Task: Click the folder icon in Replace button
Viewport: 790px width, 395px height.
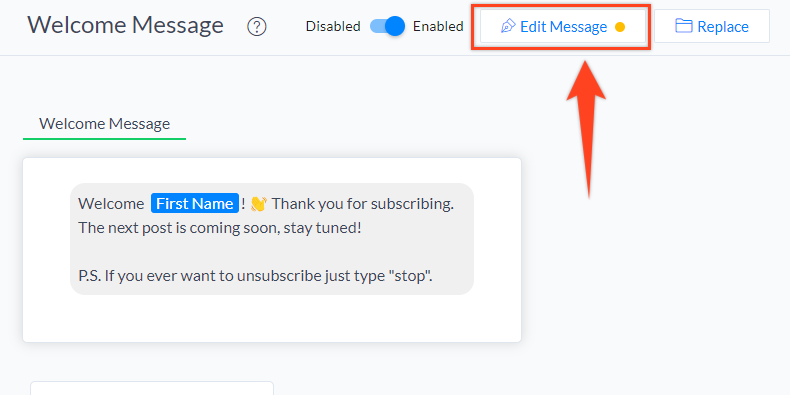Action: point(684,26)
